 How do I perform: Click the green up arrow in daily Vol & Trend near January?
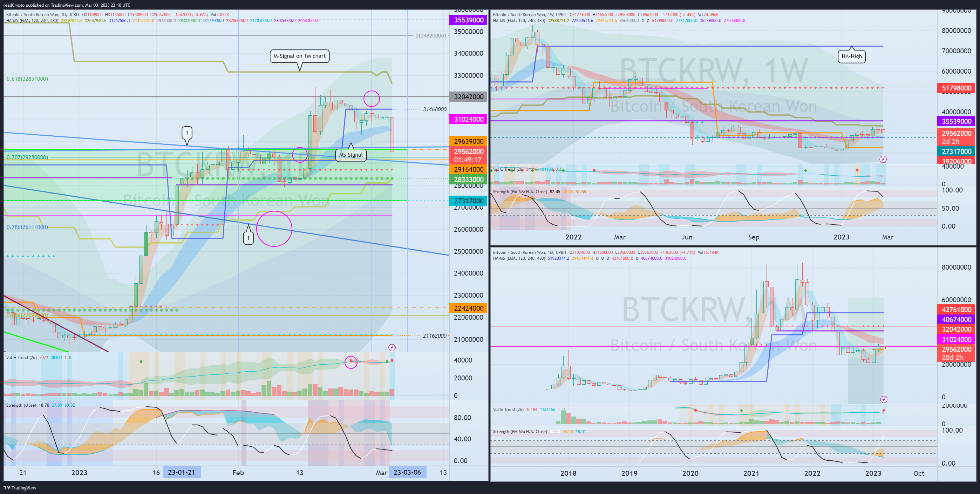pos(141,361)
